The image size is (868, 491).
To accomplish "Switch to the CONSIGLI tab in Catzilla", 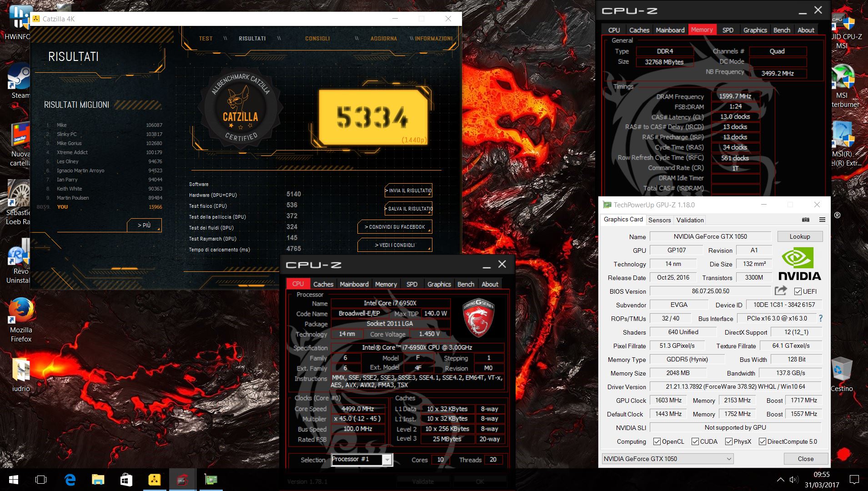I will pyautogui.click(x=317, y=39).
